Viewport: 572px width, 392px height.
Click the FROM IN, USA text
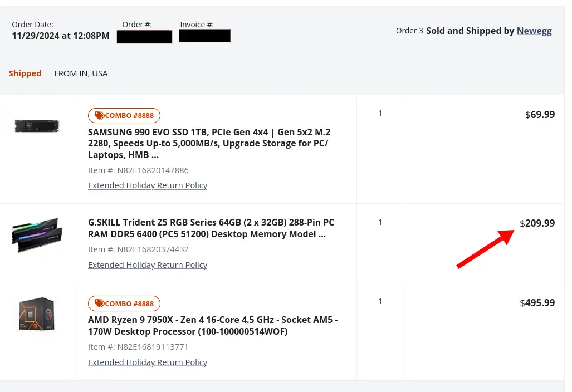point(81,73)
